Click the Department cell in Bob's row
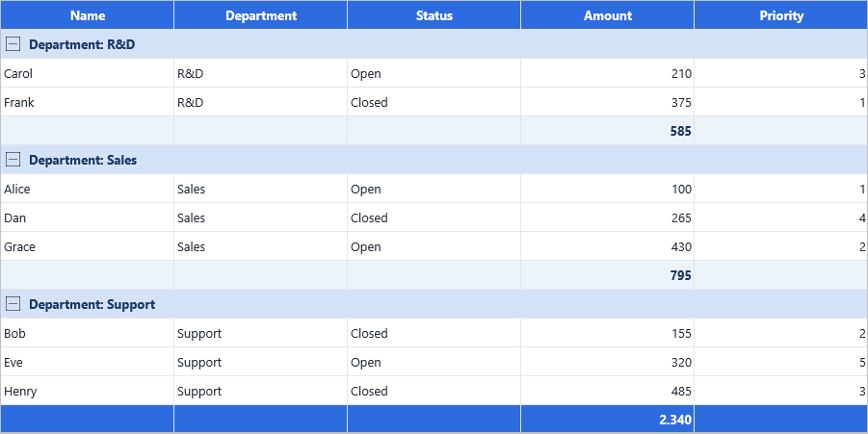Image resolution: width=868 pixels, height=434 pixels. coord(261,333)
